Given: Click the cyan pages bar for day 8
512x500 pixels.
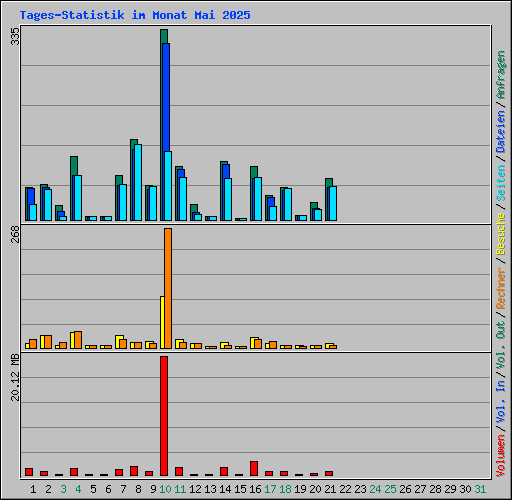Looking at the screenshot, I should click(x=138, y=182).
